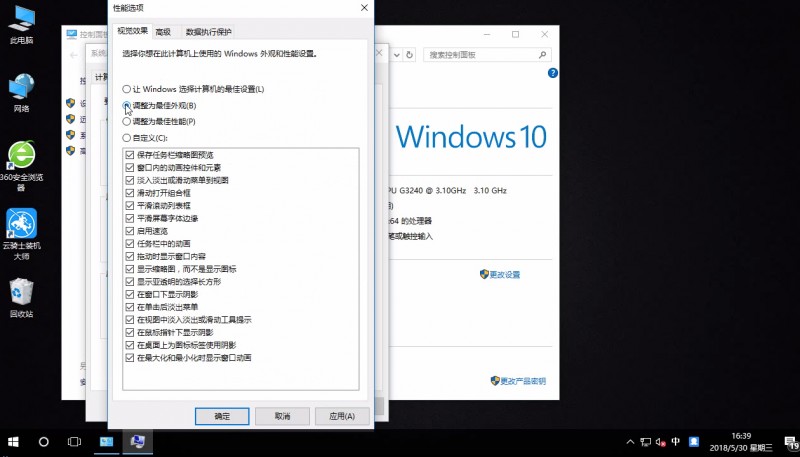Screen dimensions: 800x457
Task: Switch to the Control Panel taskbar window
Action: pyautogui.click(x=107, y=442)
